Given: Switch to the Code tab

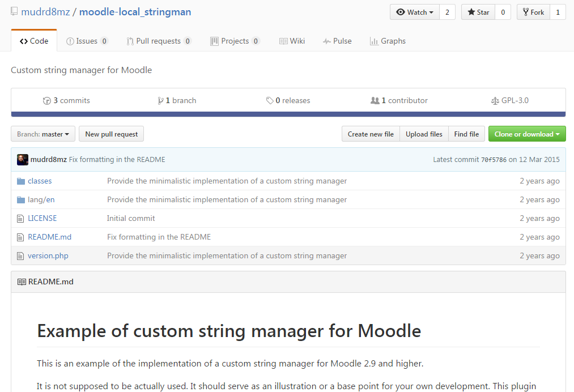Looking at the screenshot, I should pos(34,41).
